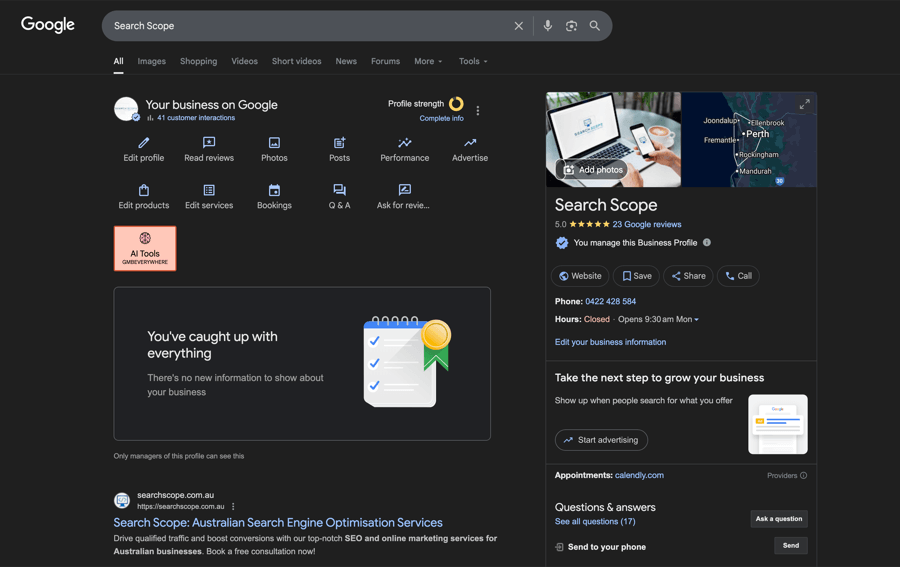This screenshot has height=567, width=900.
Task: Open the Search Scope Australian SEO result title
Action: tap(278, 523)
